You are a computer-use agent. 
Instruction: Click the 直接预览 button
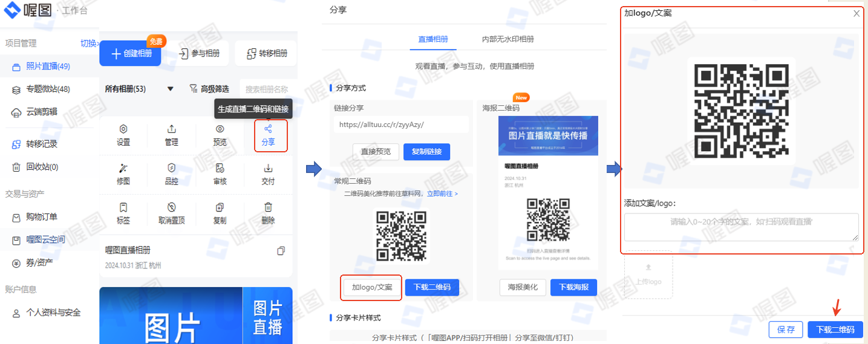[x=376, y=152]
